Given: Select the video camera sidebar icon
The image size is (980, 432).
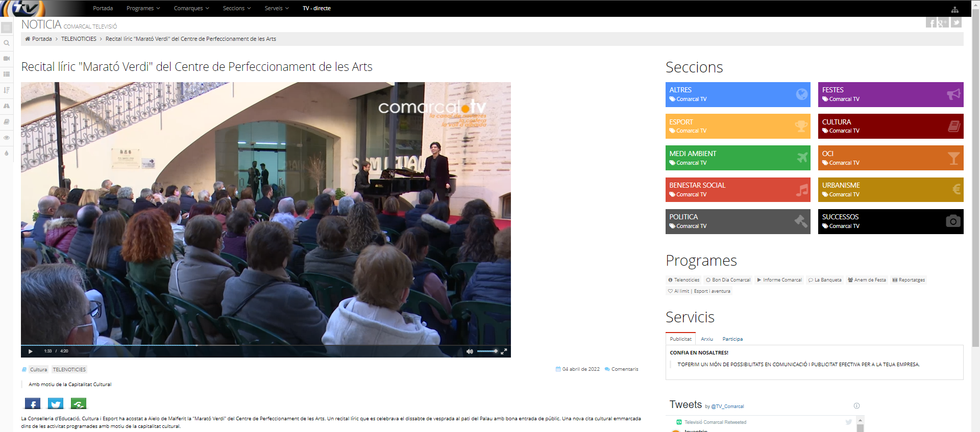Looking at the screenshot, I should (x=7, y=59).
